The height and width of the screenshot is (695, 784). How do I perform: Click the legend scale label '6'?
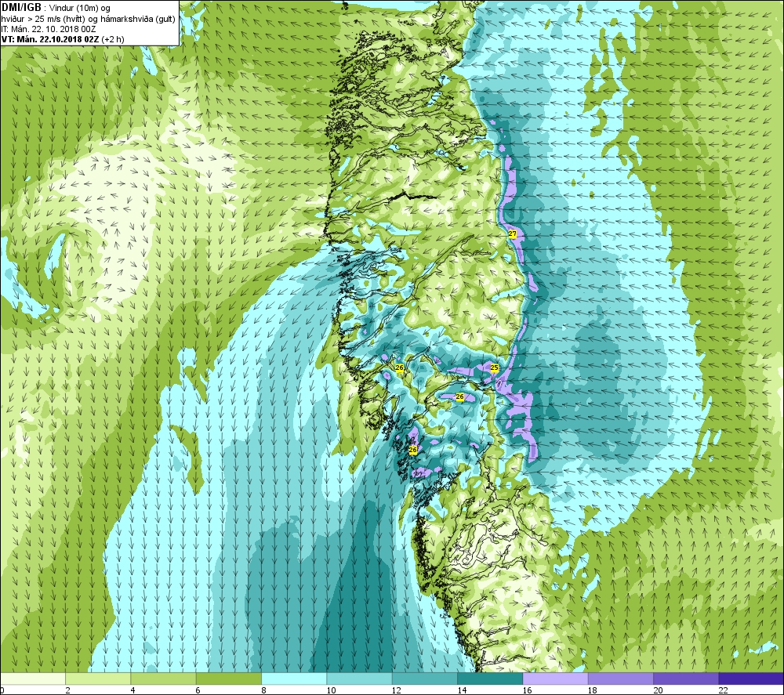[198, 690]
